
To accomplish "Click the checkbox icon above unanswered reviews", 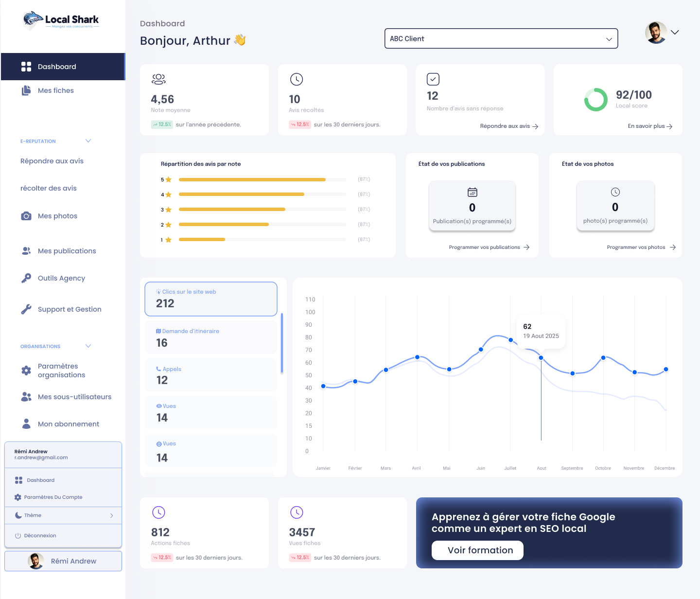I will point(433,79).
